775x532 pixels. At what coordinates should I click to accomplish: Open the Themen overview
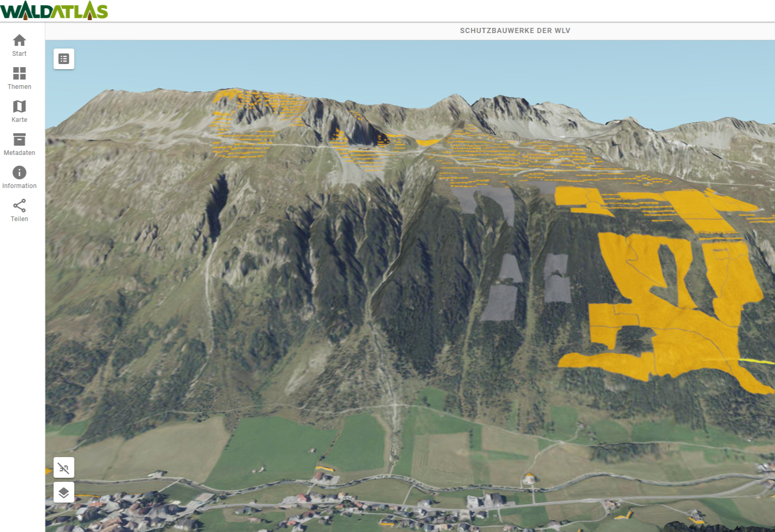click(19, 79)
